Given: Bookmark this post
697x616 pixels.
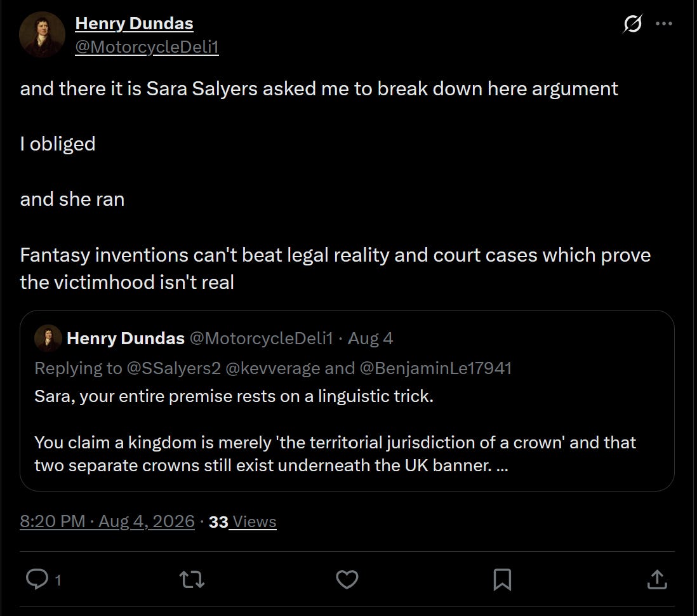Looking at the screenshot, I should point(502,580).
